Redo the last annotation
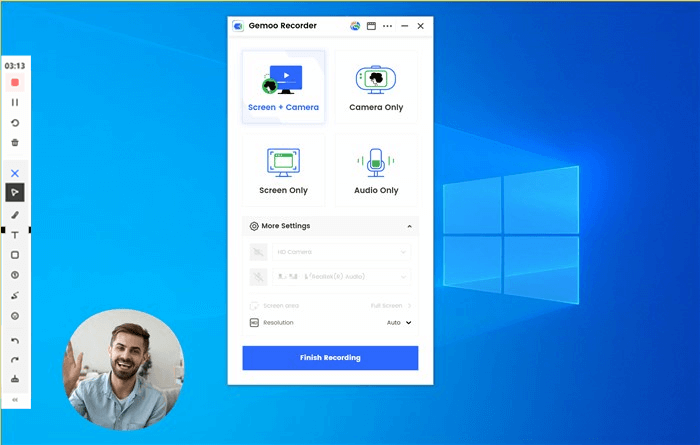The height and width of the screenshot is (445, 700). [15, 360]
